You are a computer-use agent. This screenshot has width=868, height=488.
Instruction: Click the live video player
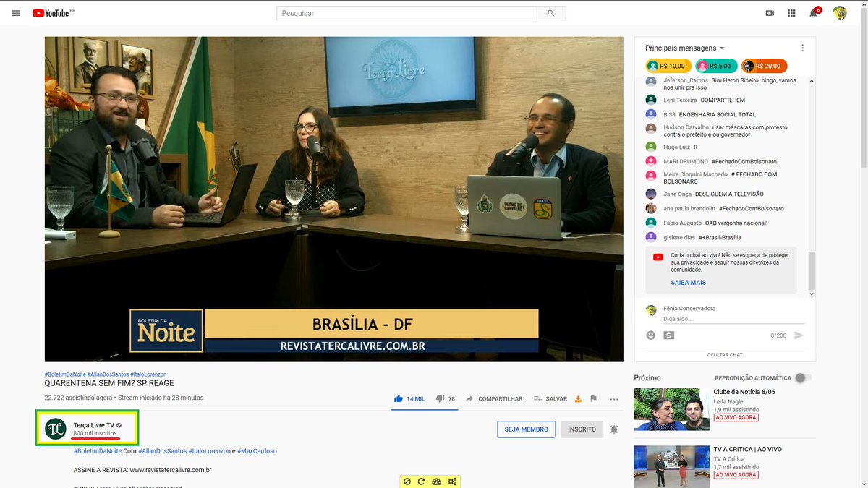point(334,200)
